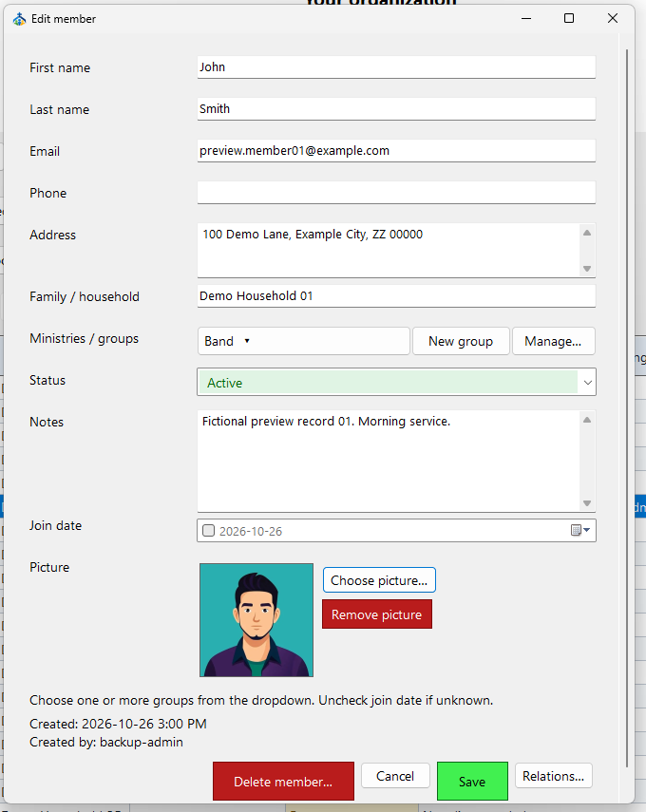The width and height of the screenshot is (646, 812).
Task: Click the "Ministries / groups" label
Action: 84,339
